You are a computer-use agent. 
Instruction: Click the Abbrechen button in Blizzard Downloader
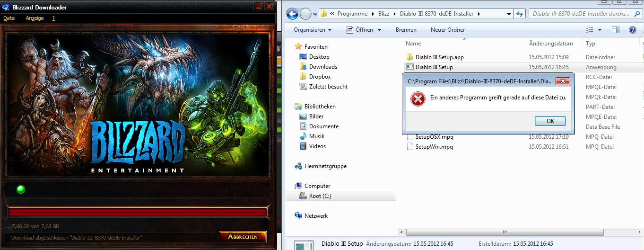point(243,237)
